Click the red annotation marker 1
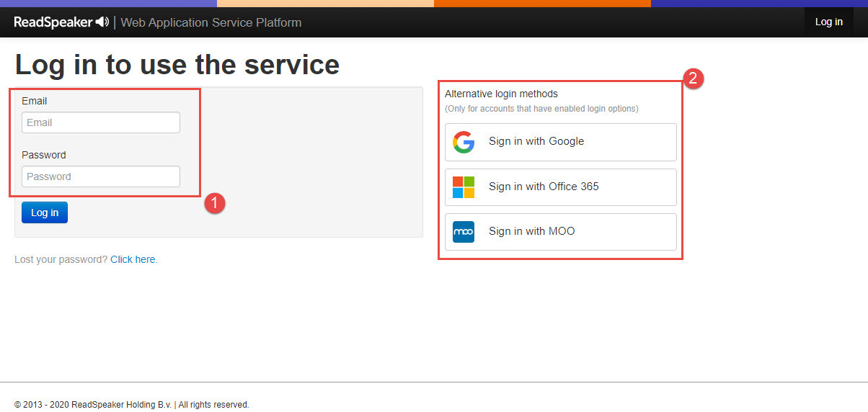The height and width of the screenshot is (412, 868). 215,204
